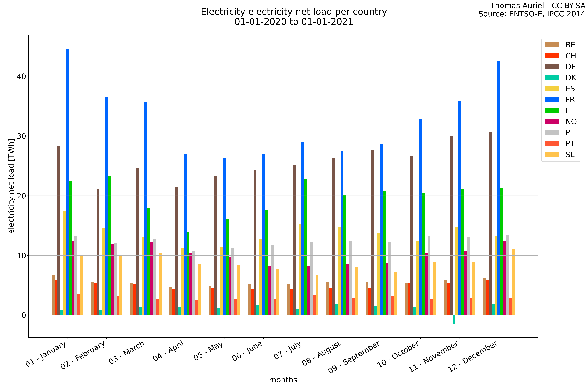Image resolution: width=588 pixels, height=392 pixels.
Task: Click the negative DK bar in November
Action: pyautogui.click(x=454, y=319)
